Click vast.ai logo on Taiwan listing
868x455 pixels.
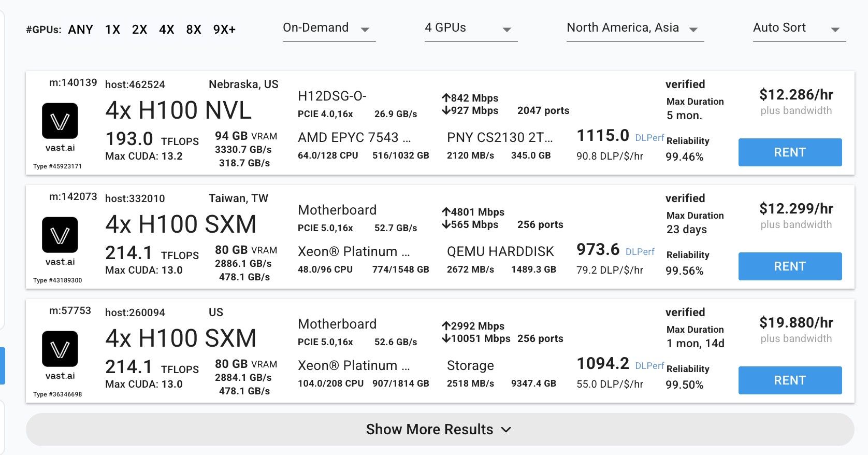60,235
